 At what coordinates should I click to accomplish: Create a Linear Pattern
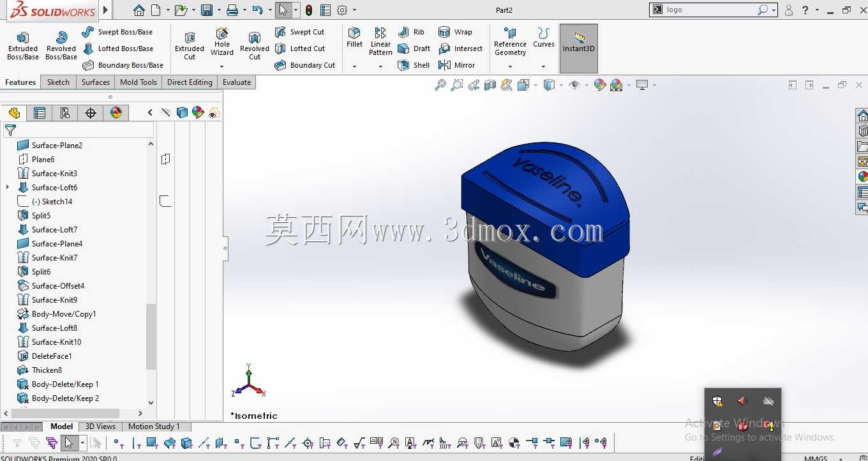pos(380,42)
